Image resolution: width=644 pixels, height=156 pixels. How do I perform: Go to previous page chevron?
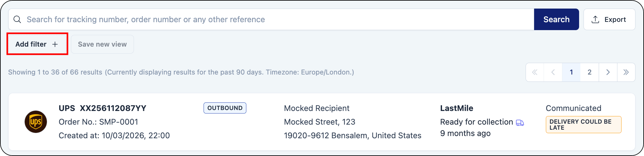[553, 72]
